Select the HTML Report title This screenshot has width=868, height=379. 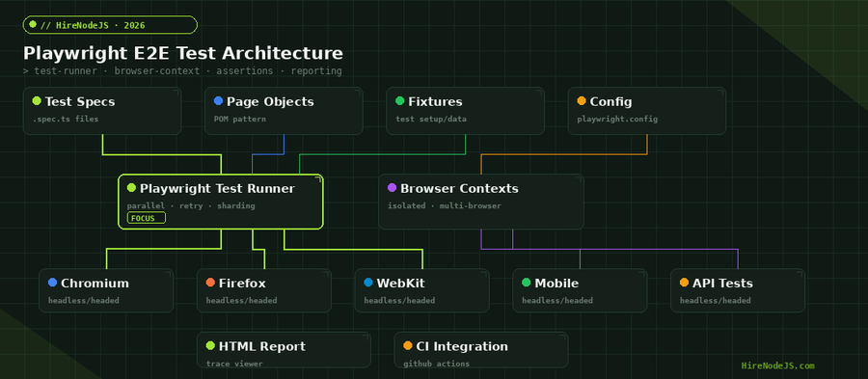pos(261,346)
